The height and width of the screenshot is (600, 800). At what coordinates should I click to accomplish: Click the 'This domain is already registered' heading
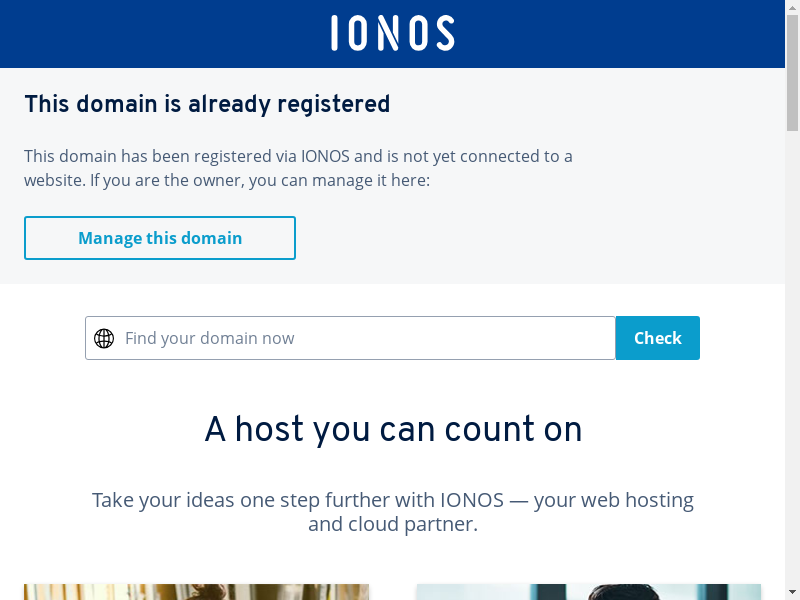coord(207,104)
